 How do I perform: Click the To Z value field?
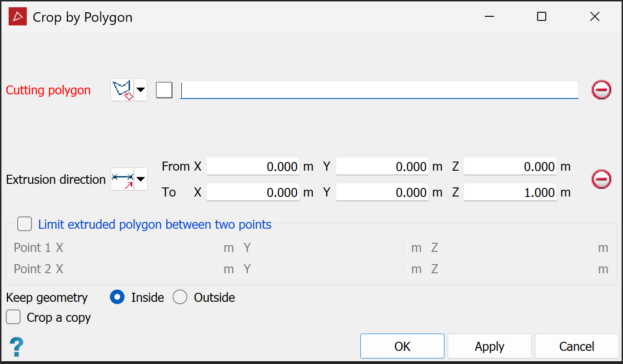pos(510,192)
